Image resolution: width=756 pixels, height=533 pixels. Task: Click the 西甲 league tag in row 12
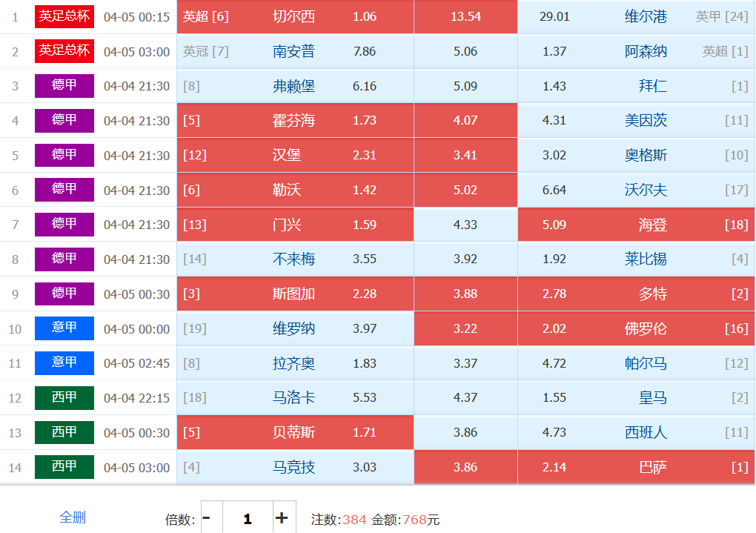pyautogui.click(x=64, y=398)
